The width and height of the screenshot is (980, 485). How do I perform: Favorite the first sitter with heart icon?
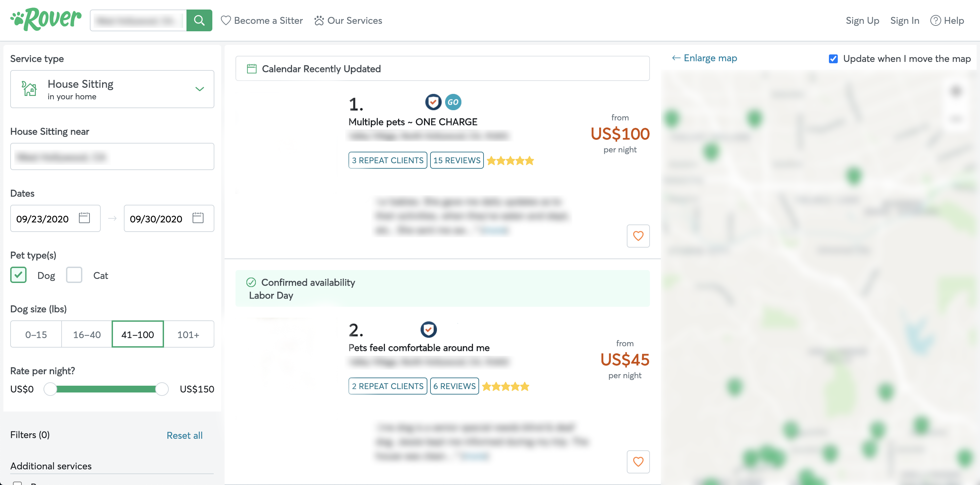click(x=638, y=236)
